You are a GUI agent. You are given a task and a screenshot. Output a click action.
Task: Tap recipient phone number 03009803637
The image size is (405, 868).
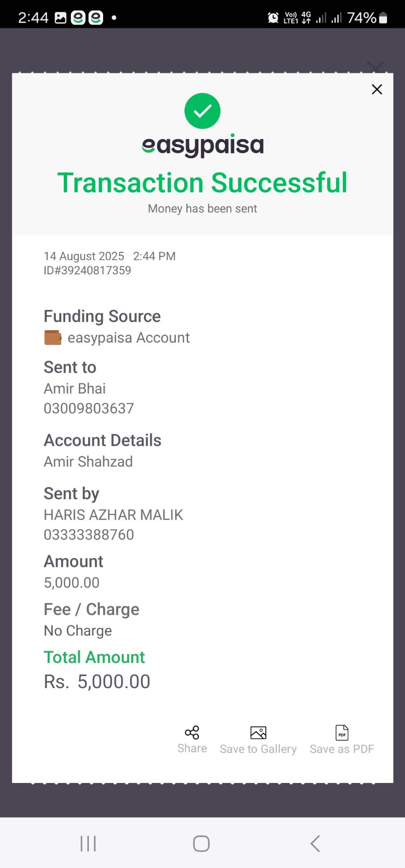click(x=89, y=408)
